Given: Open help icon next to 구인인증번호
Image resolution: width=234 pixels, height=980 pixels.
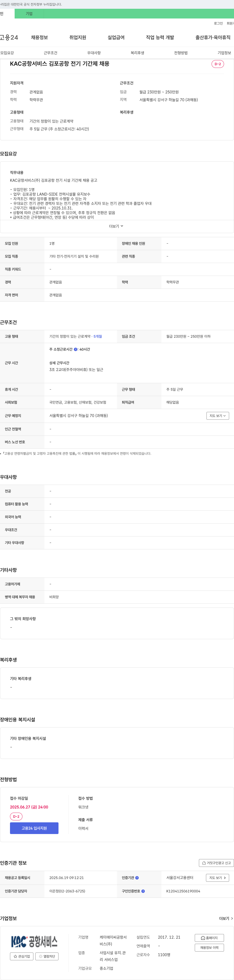Looking at the screenshot, I should tap(143, 891).
